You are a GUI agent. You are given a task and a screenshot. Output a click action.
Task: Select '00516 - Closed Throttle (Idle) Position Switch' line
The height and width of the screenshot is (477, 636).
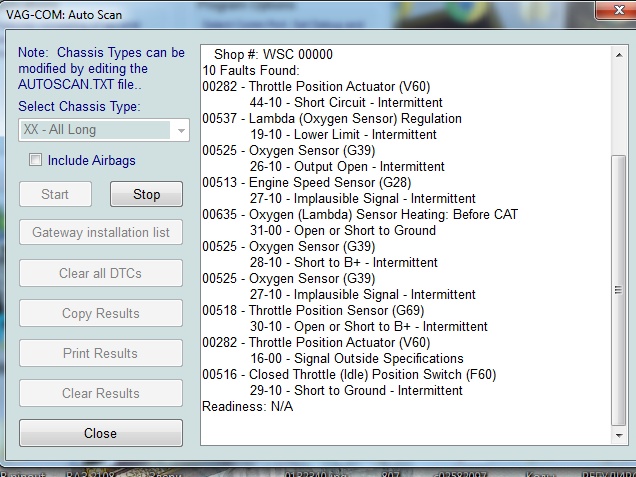click(349, 374)
